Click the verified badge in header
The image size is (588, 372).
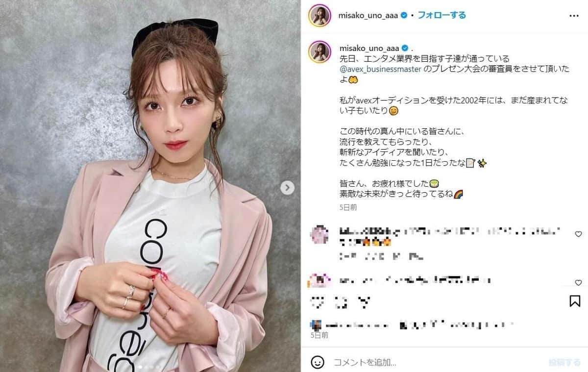coord(405,15)
